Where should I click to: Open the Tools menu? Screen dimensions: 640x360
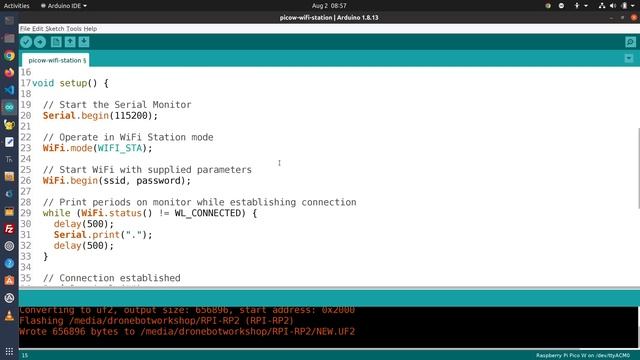(x=74, y=29)
